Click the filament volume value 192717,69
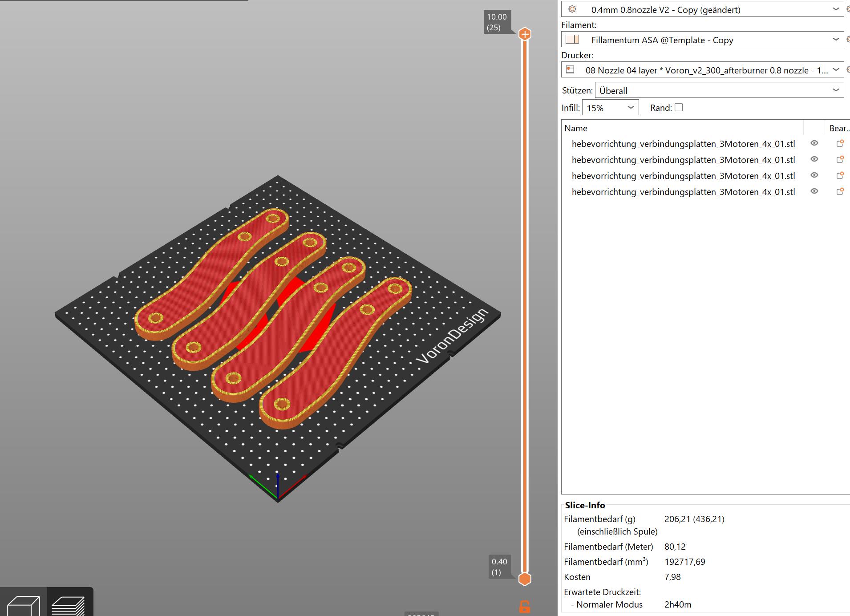The image size is (850, 616). pos(684,562)
